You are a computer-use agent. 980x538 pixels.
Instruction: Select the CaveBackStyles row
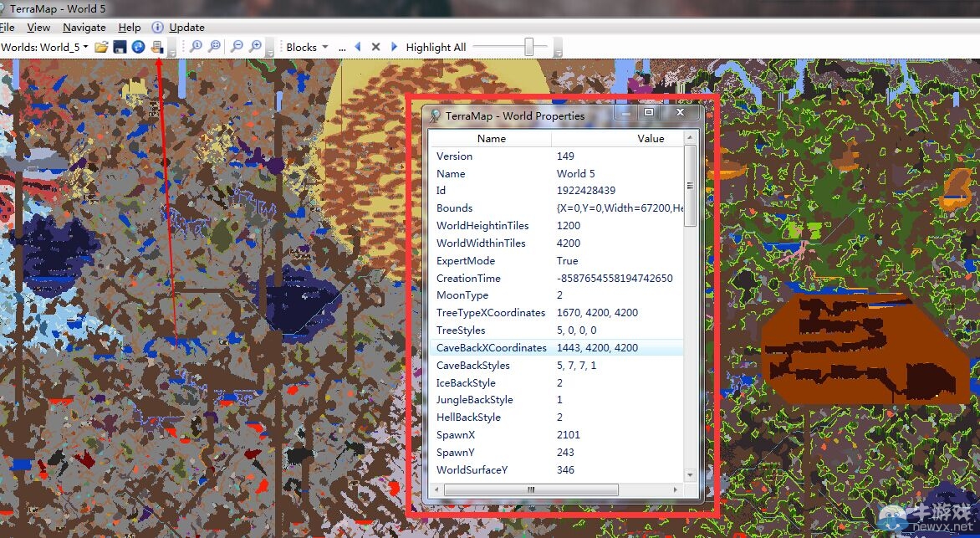click(x=556, y=365)
